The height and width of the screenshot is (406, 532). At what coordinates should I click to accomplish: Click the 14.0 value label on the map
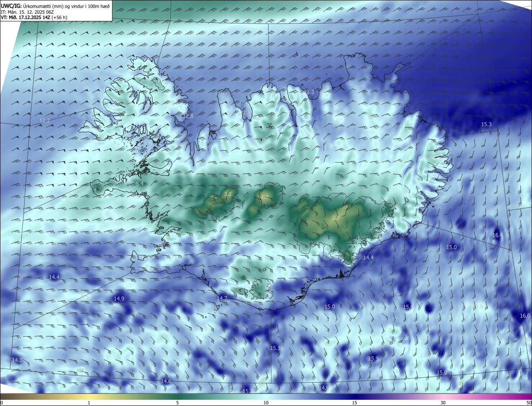click(17, 360)
